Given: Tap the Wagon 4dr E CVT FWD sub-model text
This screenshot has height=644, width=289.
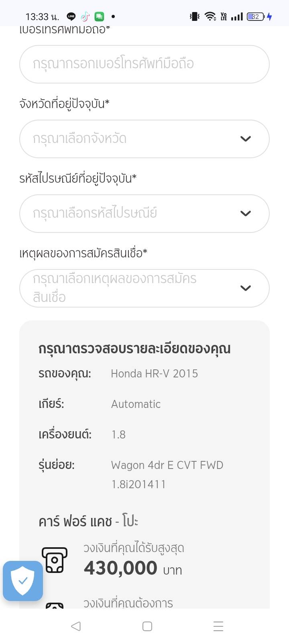Looking at the screenshot, I should [167, 465].
